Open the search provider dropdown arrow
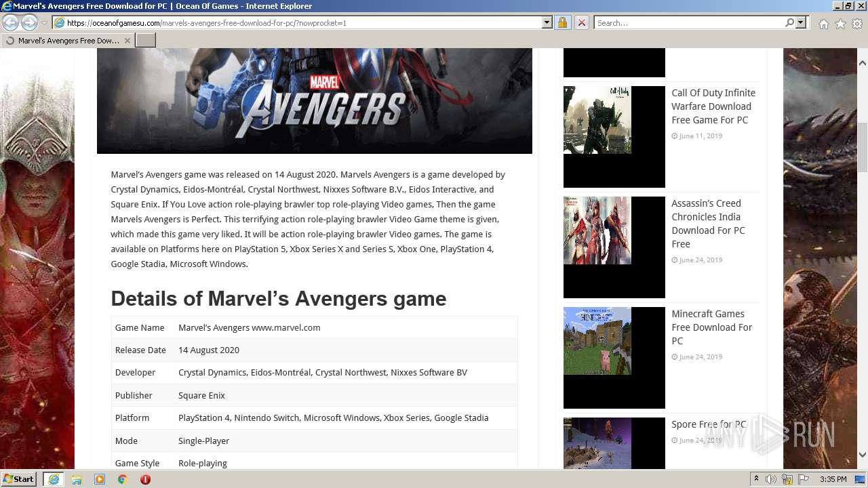Viewport: 868px width, 488px height. click(x=801, y=22)
